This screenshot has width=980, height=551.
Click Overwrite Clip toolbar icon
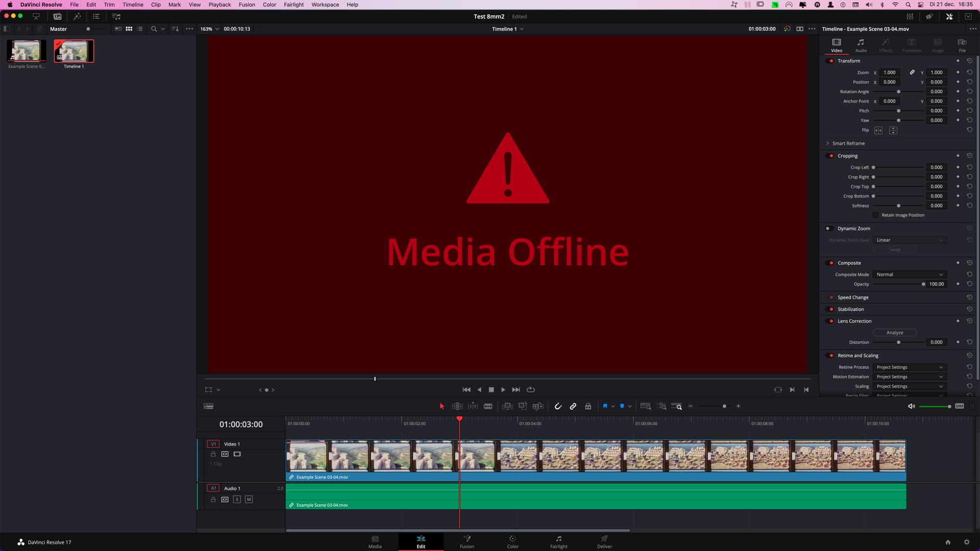coord(523,407)
